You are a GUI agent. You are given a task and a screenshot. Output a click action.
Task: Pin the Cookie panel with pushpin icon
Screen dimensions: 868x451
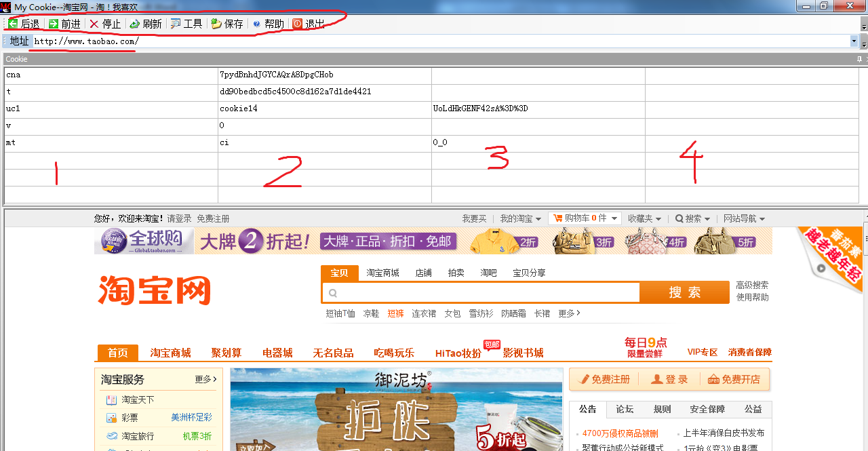click(x=859, y=60)
